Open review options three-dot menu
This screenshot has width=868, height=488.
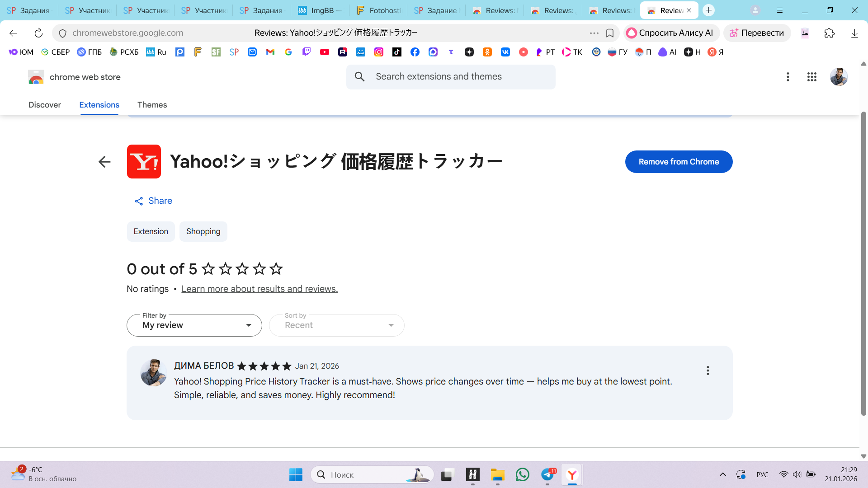708,371
